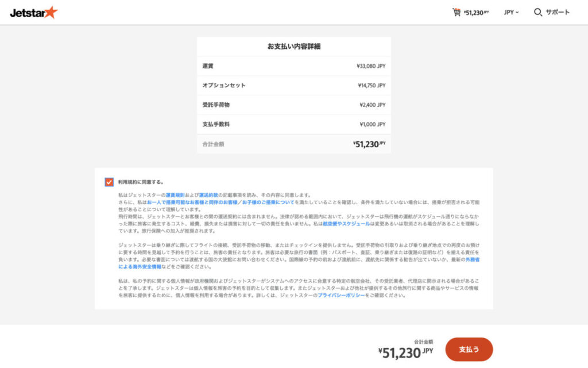The image size is (588, 368).
Task: Click the 受託手荷物 charge row
Action: click(x=294, y=105)
